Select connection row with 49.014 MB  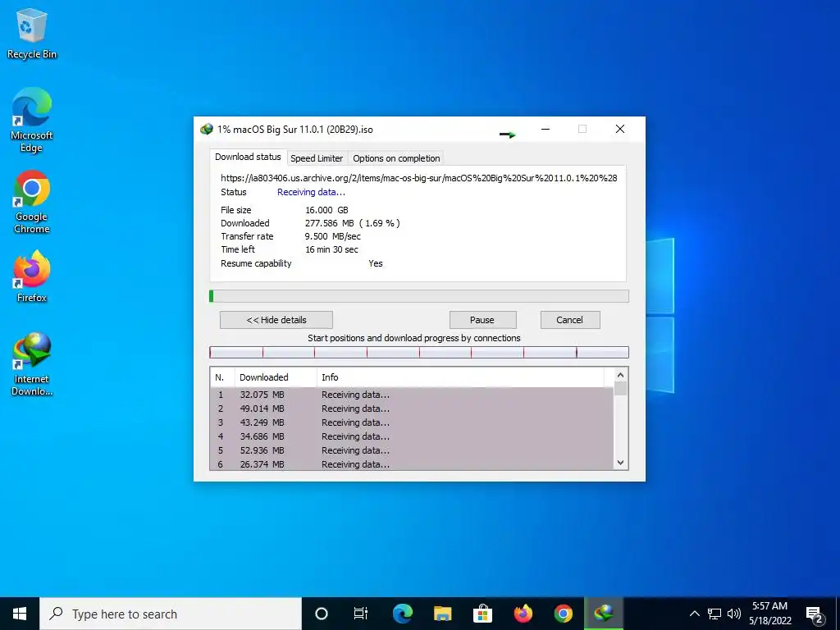[412, 409]
